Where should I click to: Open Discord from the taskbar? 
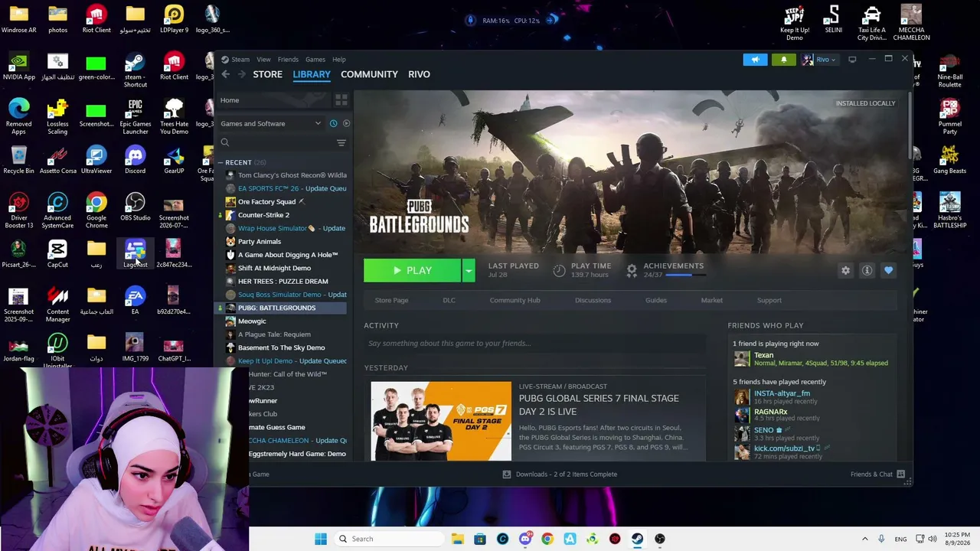525,539
